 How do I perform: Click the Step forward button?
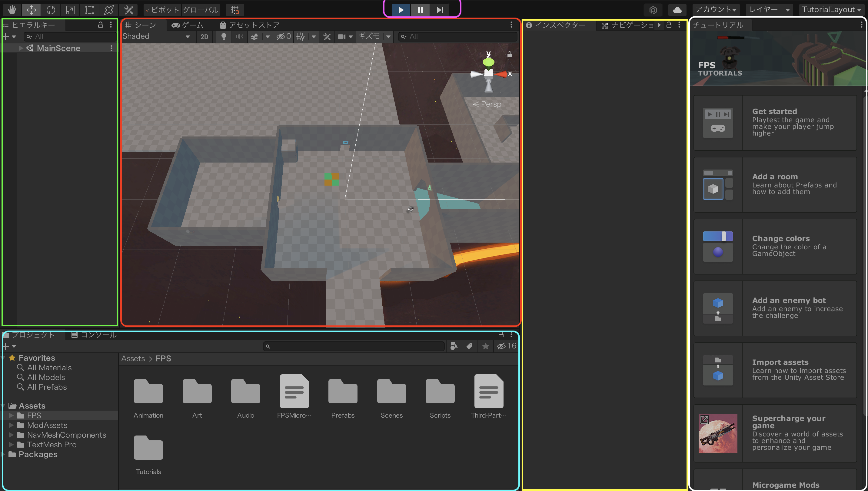click(x=440, y=10)
